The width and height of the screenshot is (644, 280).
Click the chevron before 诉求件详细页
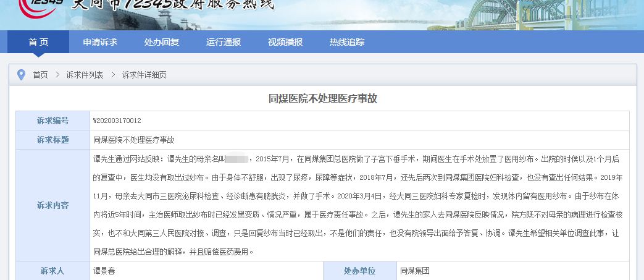113,75
